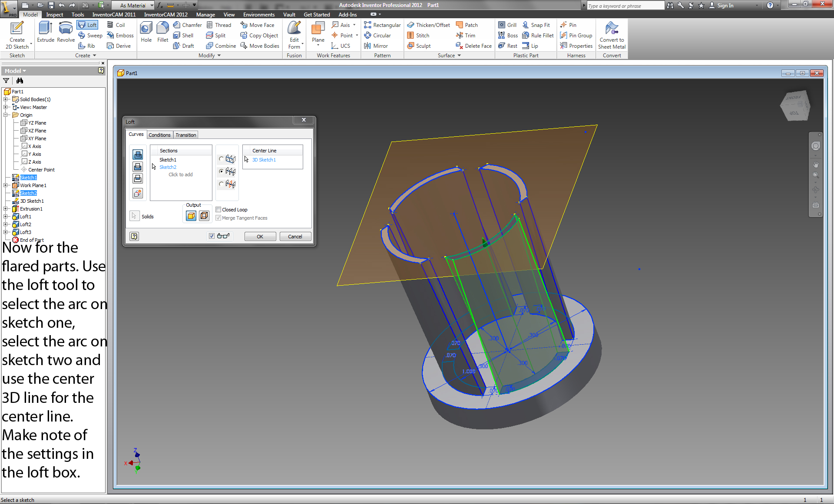The width and height of the screenshot is (834, 504).
Task: Activate the Loft tool in ribbon
Action: (87, 25)
